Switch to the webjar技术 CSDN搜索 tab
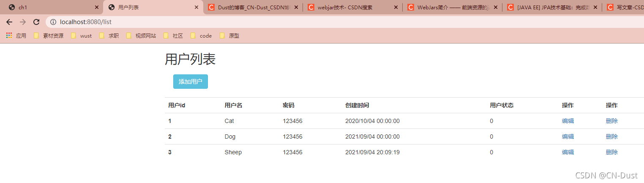The width and height of the screenshot is (644, 183). pyautogui.click(x=352, y=8)
